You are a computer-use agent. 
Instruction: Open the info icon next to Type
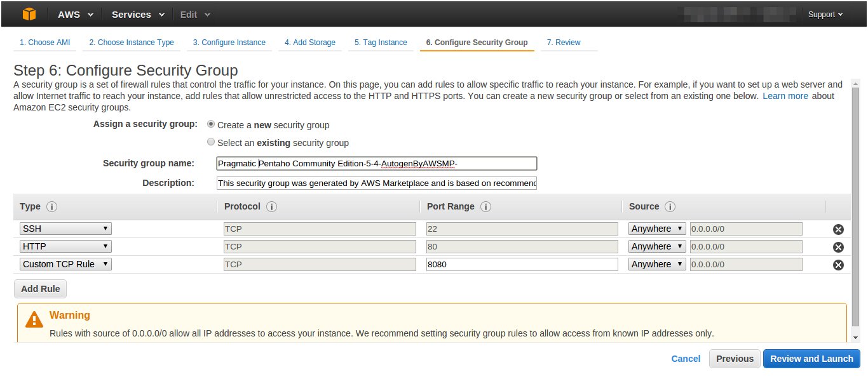pyautogui.click(x=52, y=207)
